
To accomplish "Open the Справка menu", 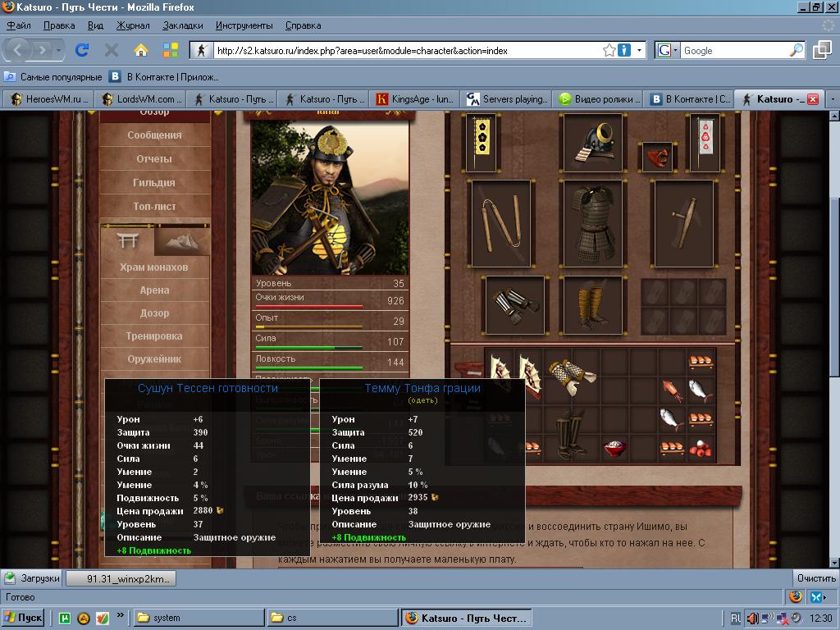I will (x=304, y=25).
